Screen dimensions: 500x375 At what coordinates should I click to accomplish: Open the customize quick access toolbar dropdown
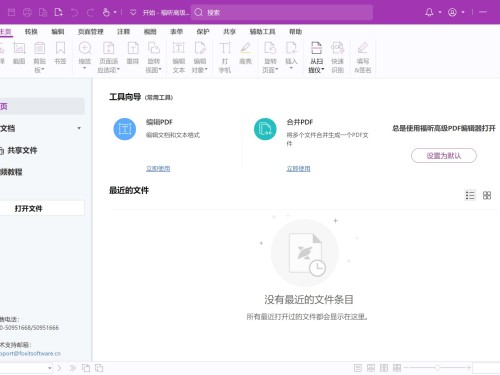(133, 13)
